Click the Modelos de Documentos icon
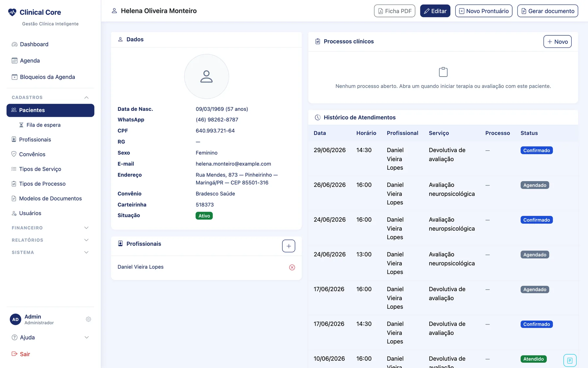 pos(14,198)
